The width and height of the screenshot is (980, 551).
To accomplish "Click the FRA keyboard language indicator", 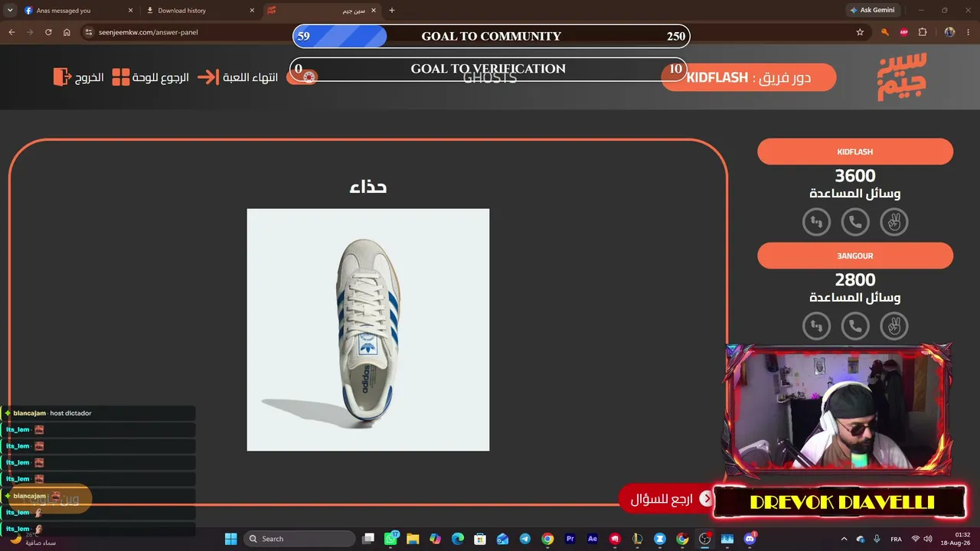I will click(896, 539).
